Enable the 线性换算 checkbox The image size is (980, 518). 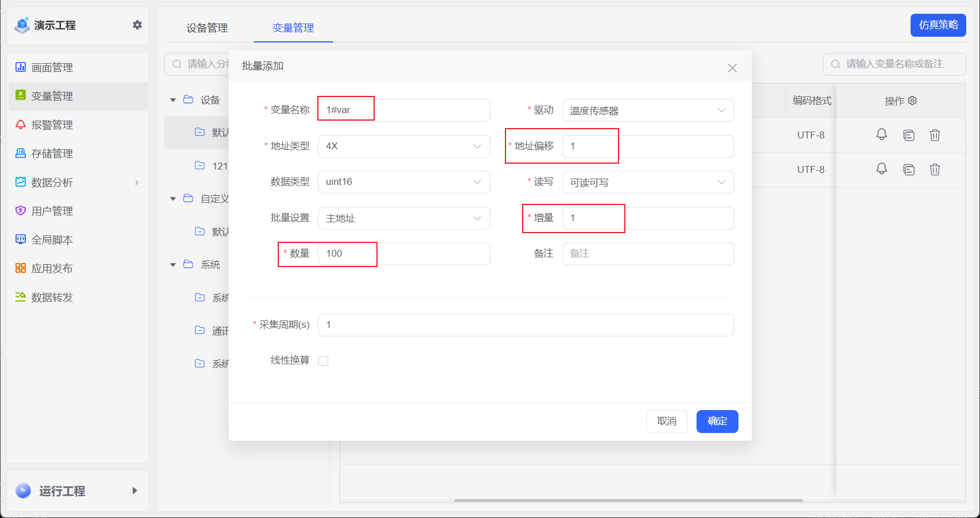(323, 360)
